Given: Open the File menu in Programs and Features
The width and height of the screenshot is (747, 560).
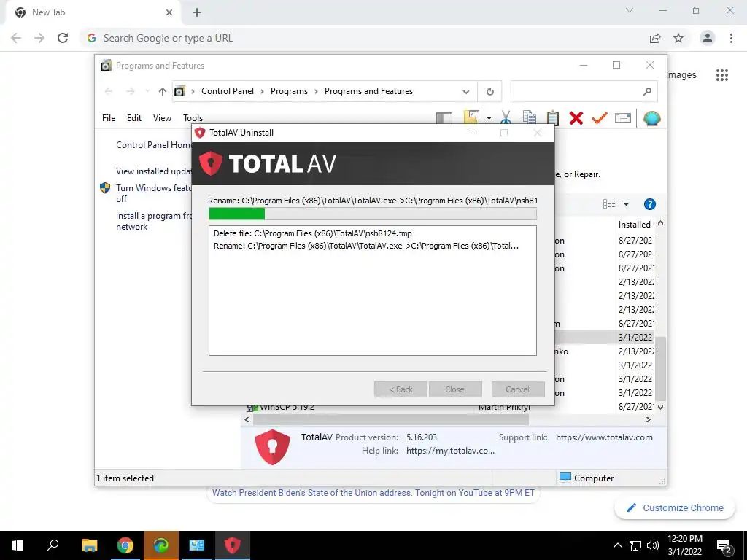Looking at the screenshot, I should click(x=109, y=117).
